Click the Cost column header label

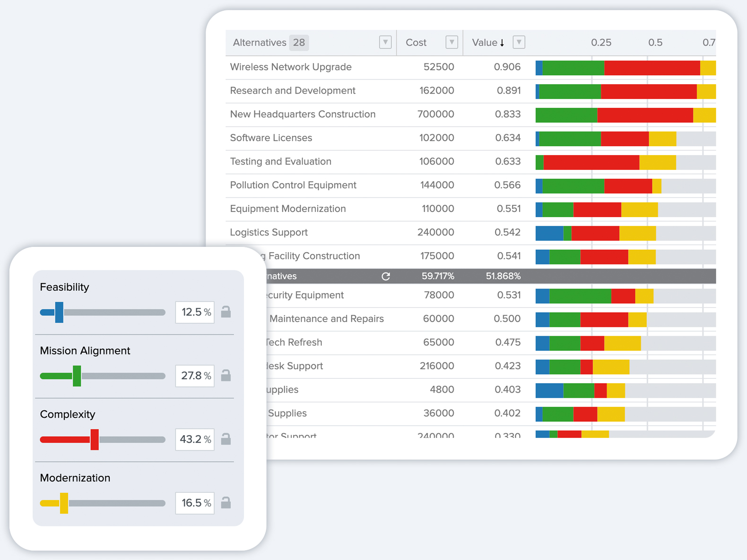416,43
